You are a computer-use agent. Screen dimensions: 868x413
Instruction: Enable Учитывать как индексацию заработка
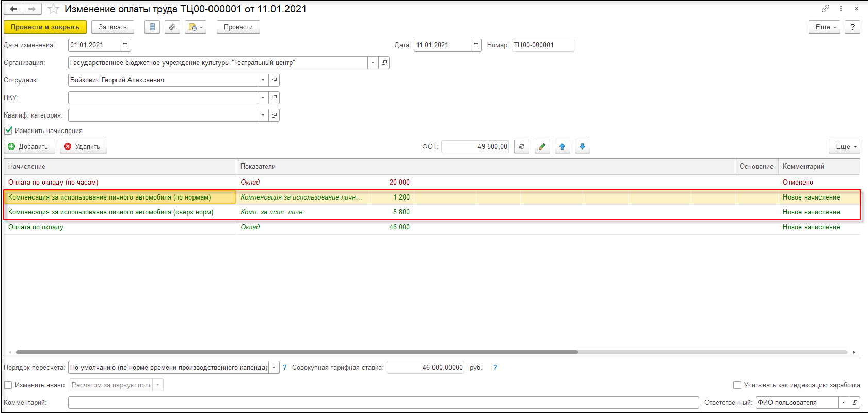pyautogui.click(x=737, y=385)
